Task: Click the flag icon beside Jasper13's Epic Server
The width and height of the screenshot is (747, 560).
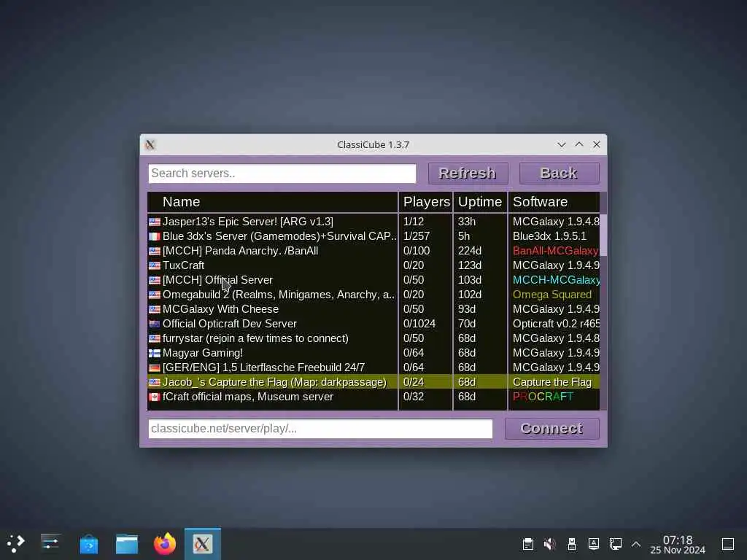Action: (x=155, y=222)
